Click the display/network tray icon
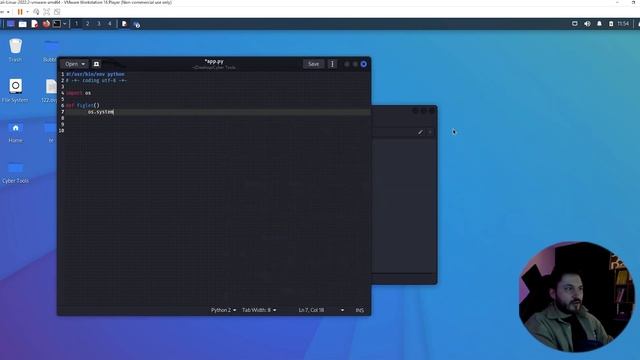 click(x=575, y=24)
